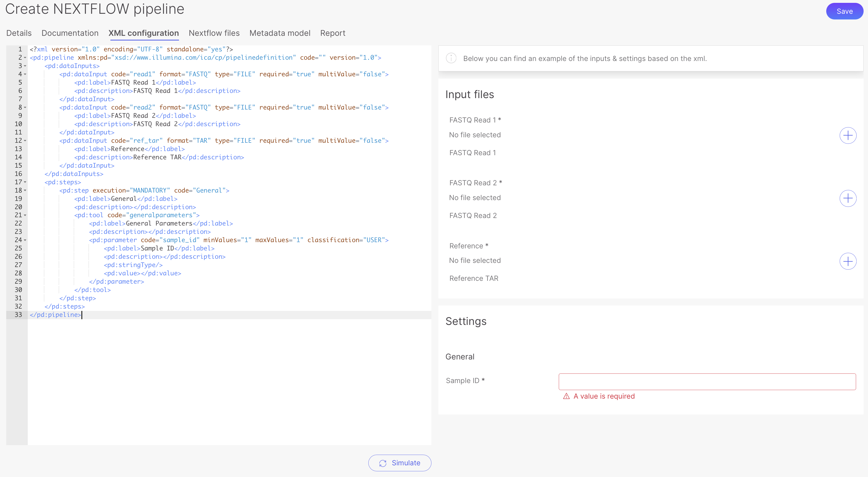868x477 pixels.
Task: Collapse pd:pipeline fold arrow on line 2
Action: click(x=25, y=58)
